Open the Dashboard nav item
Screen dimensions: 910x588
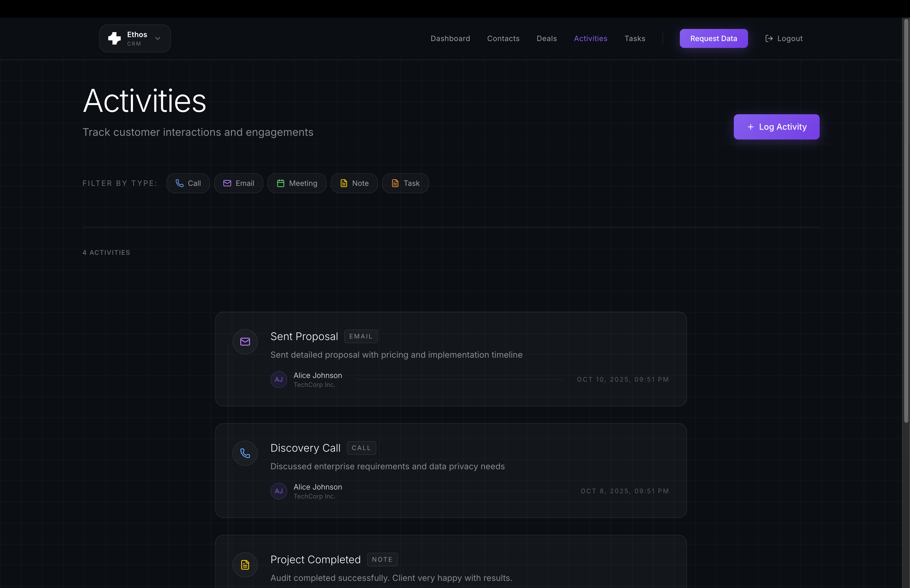(x=450, y=39)
